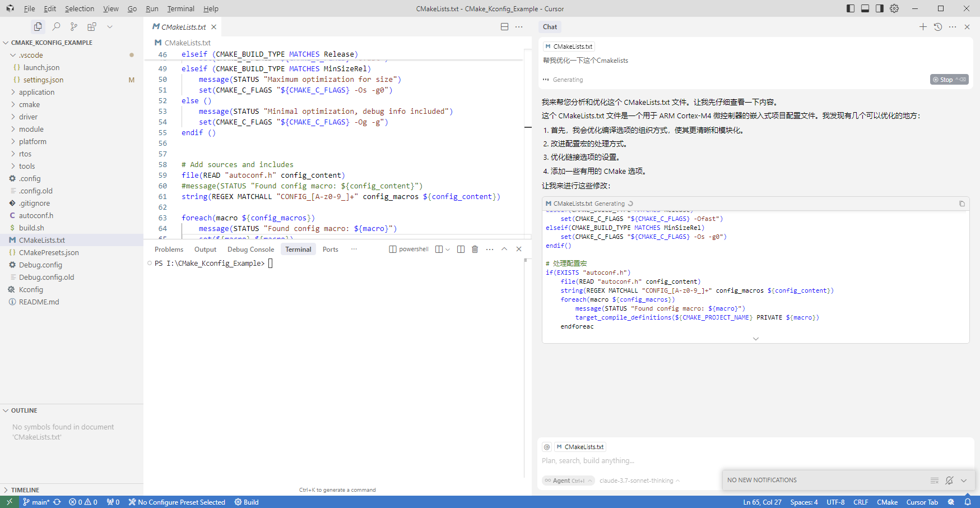Close the CMakeLists.txt editor tab
This screenshot has height=508, width=980.
213,27
